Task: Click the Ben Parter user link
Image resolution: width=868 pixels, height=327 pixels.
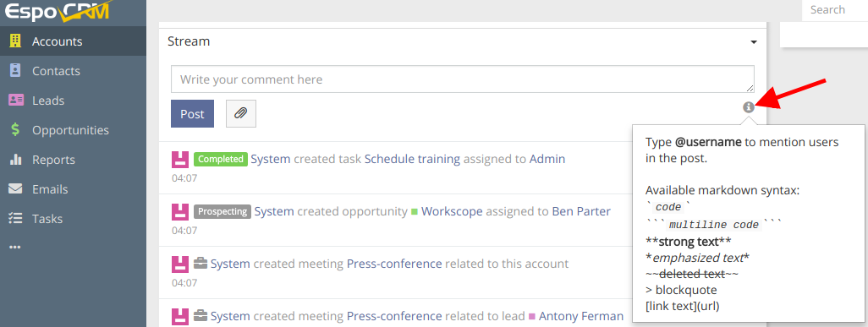Action: (581, 211)
